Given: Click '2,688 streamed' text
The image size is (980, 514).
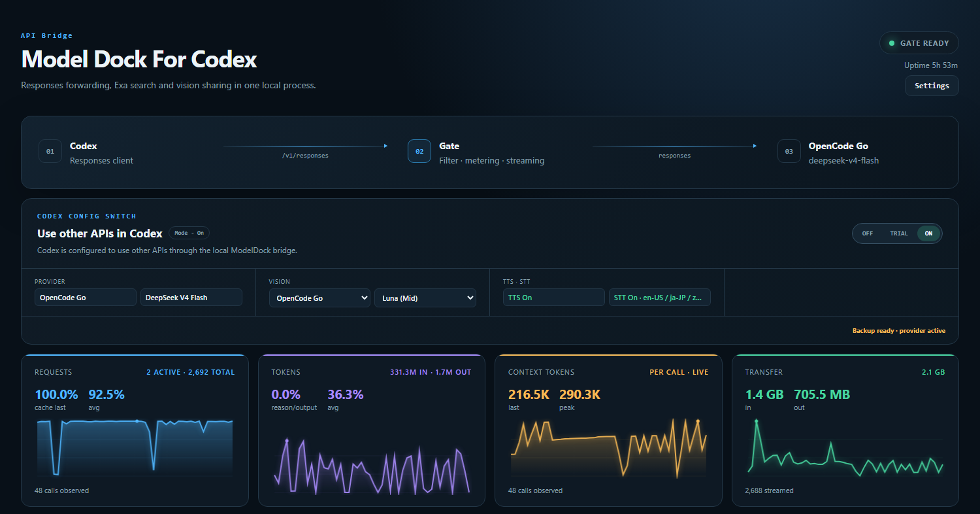Looking at the screenshot, I should [769, 490].
